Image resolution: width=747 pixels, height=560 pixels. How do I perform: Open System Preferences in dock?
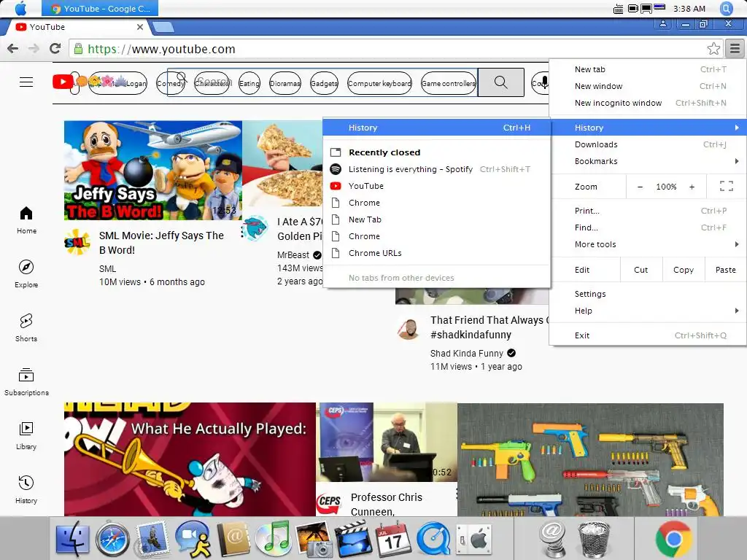click(x=473, y=540)
